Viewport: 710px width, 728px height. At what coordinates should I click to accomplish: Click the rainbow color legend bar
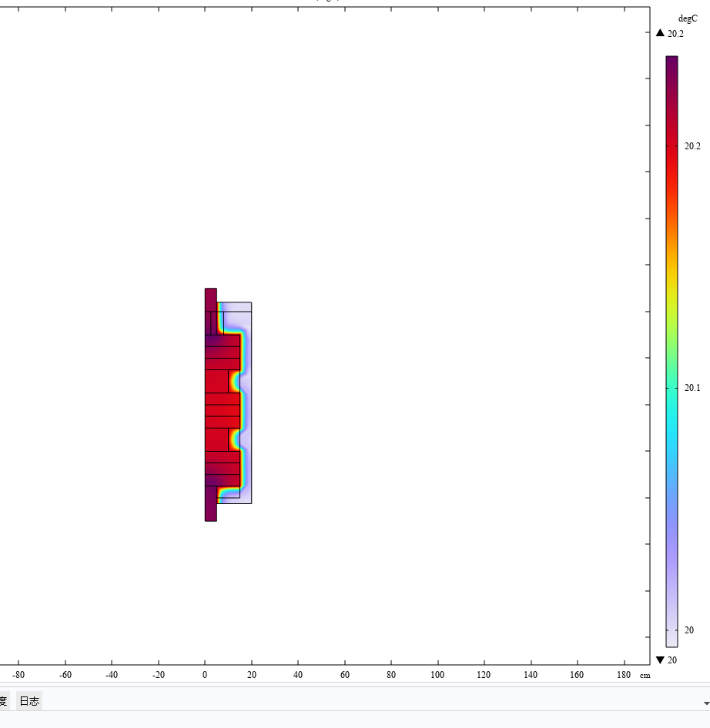click(671, 352)
